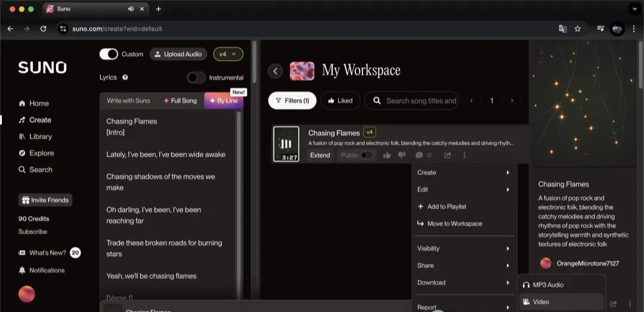Go back using workspace back arrow
Screen dimensions: 644x312
click(275, 71)
